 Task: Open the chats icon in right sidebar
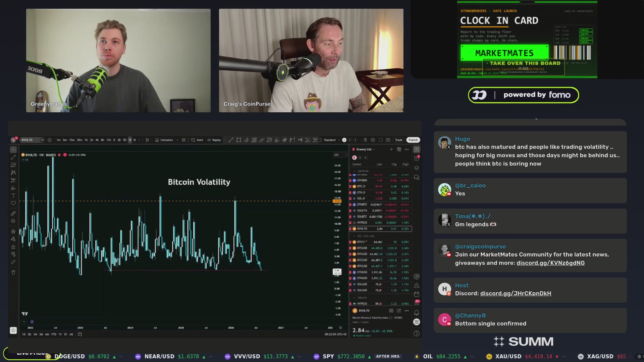coord(416,177)
